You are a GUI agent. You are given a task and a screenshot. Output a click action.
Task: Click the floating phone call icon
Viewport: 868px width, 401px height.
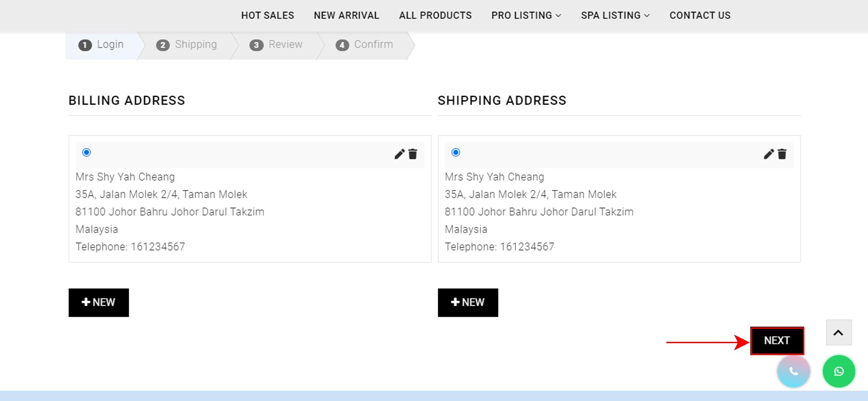[x=793, y=371]
